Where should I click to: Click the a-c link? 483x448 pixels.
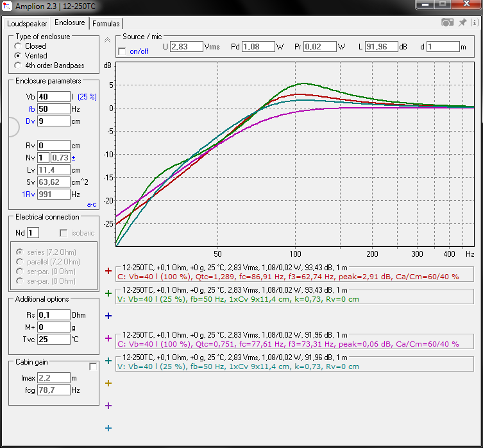click(92, 204)
